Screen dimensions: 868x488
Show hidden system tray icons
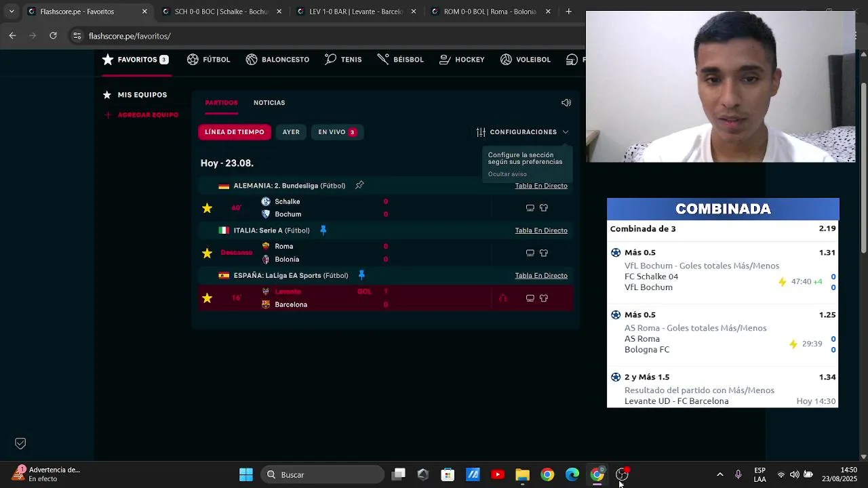[719, 474]
